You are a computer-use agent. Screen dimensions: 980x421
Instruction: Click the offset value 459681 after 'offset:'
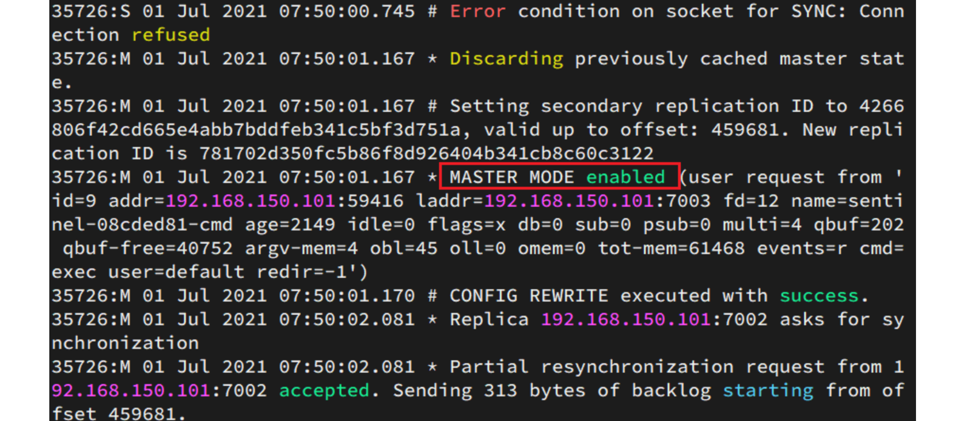[x=745, y=130]
